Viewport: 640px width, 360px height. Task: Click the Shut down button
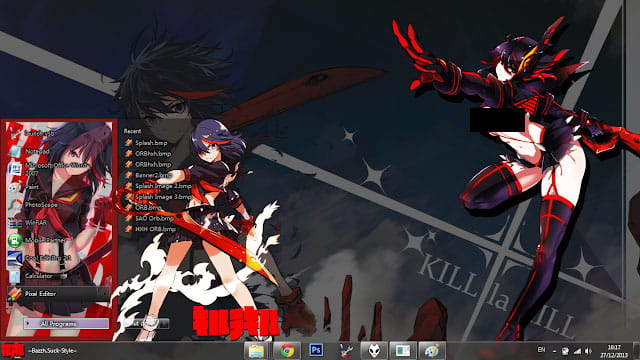click(x=141, y=324)
